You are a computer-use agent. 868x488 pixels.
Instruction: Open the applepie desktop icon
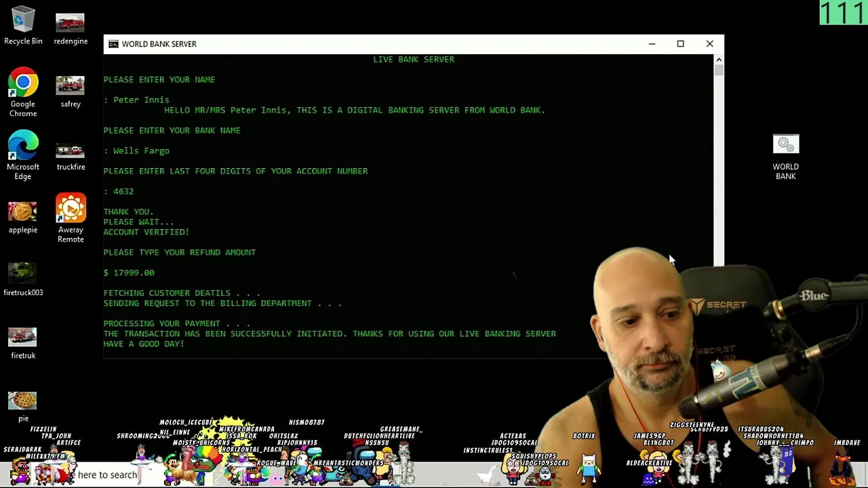point(23,217)
